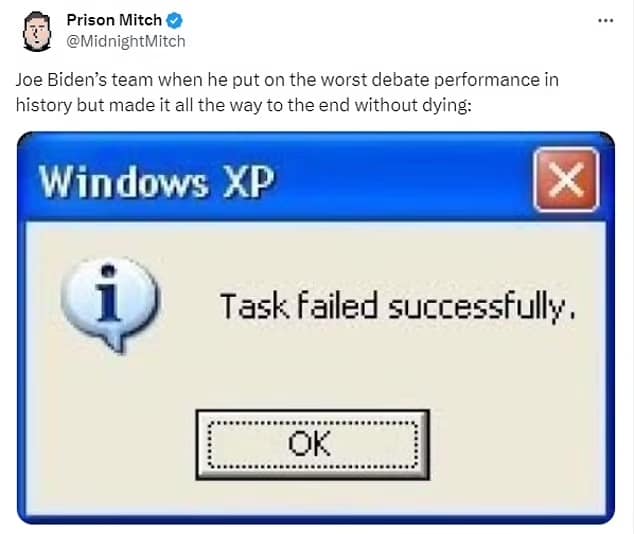634x534 pixels.
Task: Open Prison Mitch's cartoon avatar
Action: coord(37,31)
